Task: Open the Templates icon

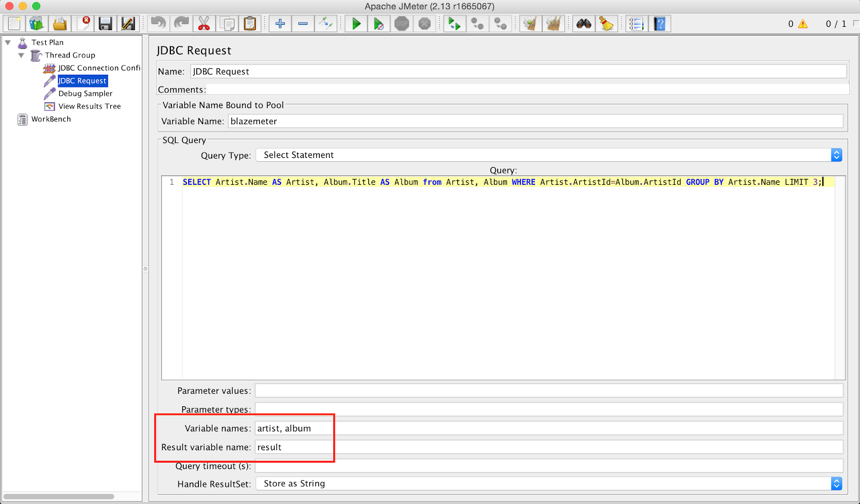Action: [37, 24]
